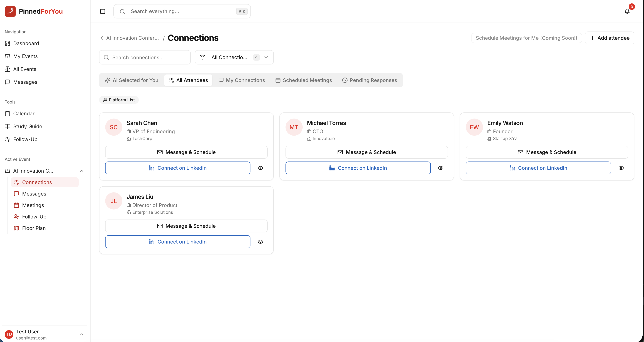Connect on LinkedIn with Emily Watson
The width and height of the screenshot is (644, 342).
coord(538,168)
